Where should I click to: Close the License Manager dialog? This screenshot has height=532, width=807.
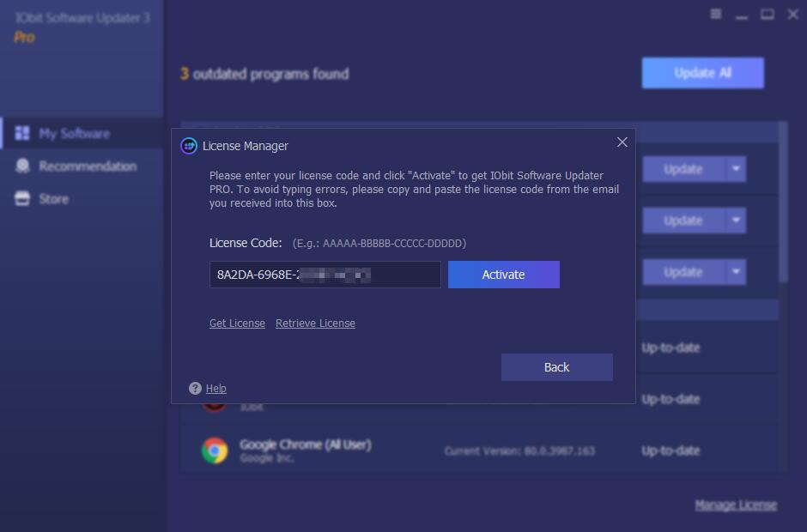click(x=622, y=142)
